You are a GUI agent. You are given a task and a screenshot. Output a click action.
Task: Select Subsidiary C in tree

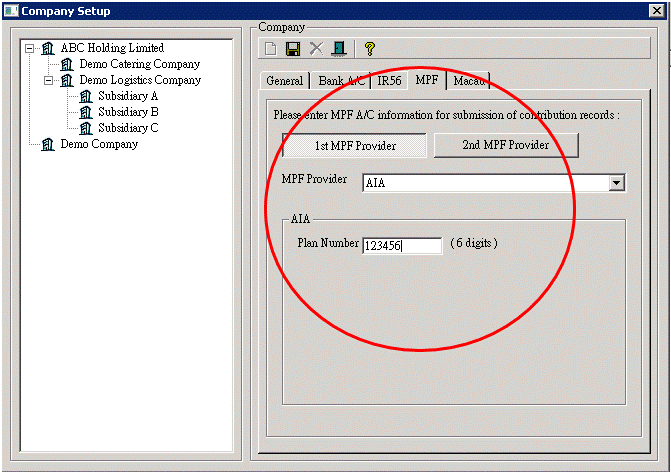click(128, 128)
